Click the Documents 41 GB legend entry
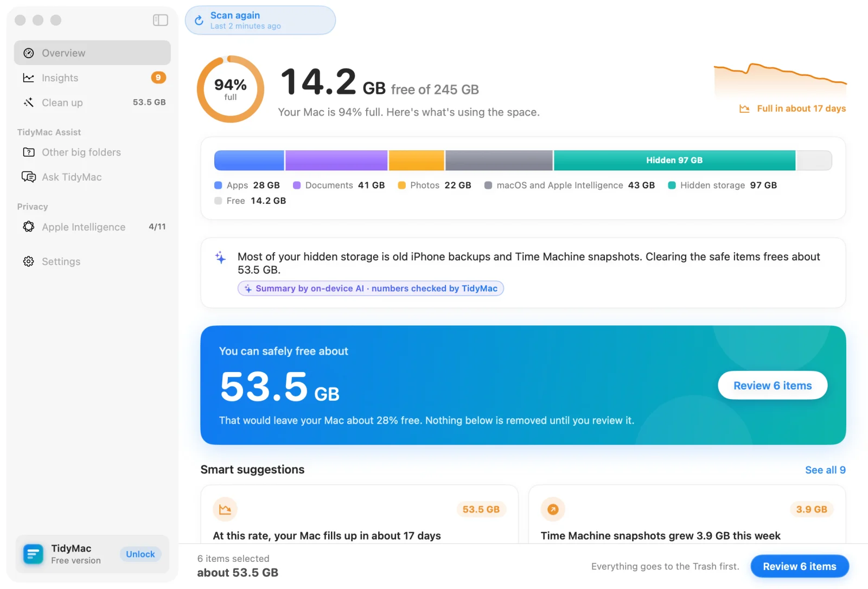 339,185
